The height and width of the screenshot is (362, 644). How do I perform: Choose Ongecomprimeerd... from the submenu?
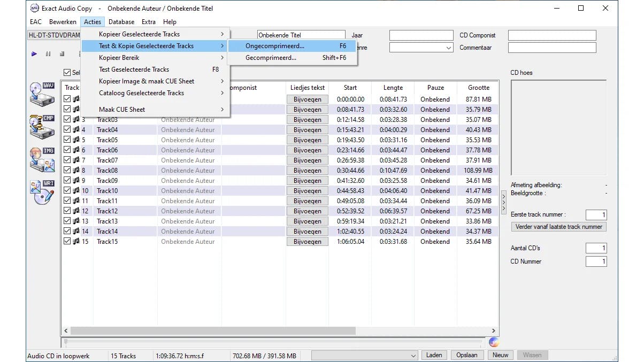coord(292,46)
